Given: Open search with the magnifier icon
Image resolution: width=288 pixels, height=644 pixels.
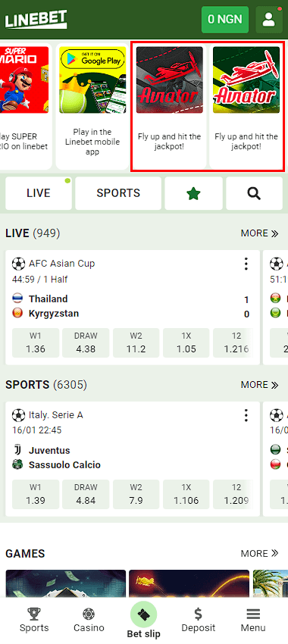Looking at the screenshot, I should pos(255,193).
